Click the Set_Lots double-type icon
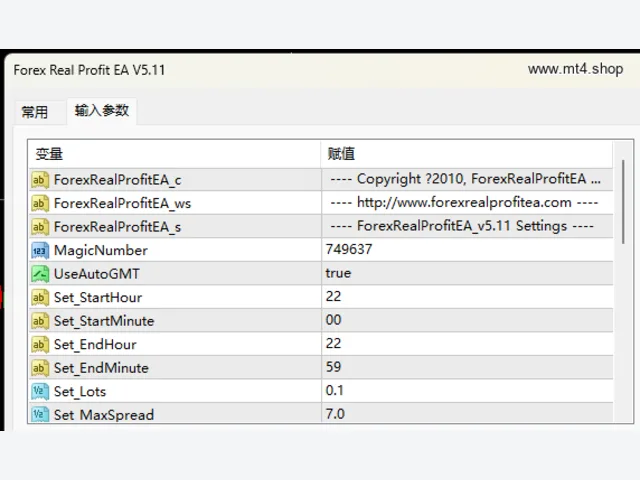This screenshot has width=640, height=480. point(40,391)
